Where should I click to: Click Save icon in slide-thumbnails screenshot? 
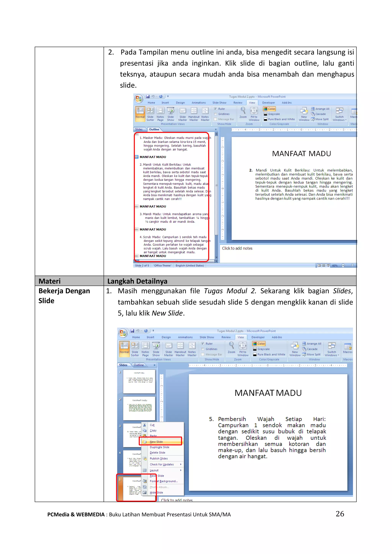point(132,331)
